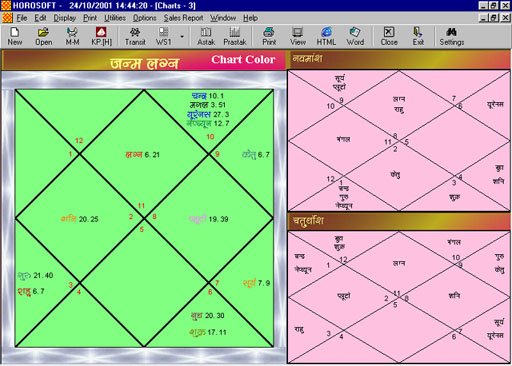Export chart using HTML icon
Viewport: 512px width, 366px height.
(x=326, y=36)
